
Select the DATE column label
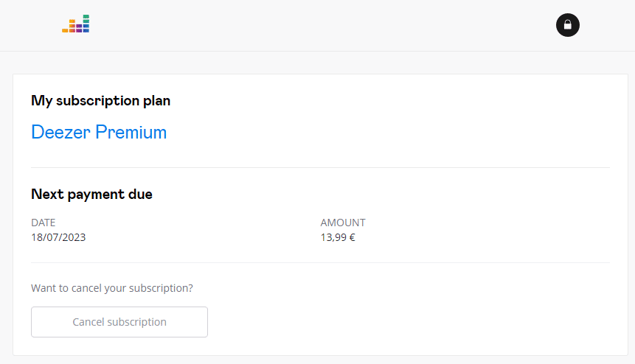(x=44, y=223)
